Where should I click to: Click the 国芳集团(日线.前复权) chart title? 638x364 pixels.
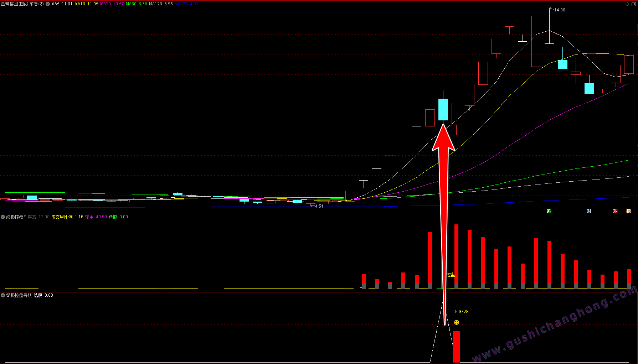pyautogui.click(x=22, y=4)
